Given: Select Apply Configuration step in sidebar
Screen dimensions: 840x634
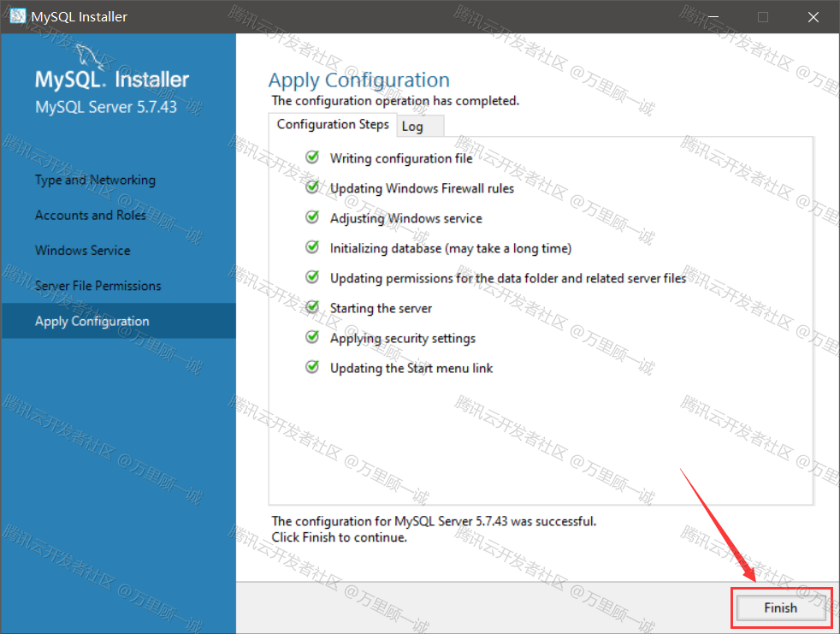Looking at the screenshot, I should tap(118, 321).
